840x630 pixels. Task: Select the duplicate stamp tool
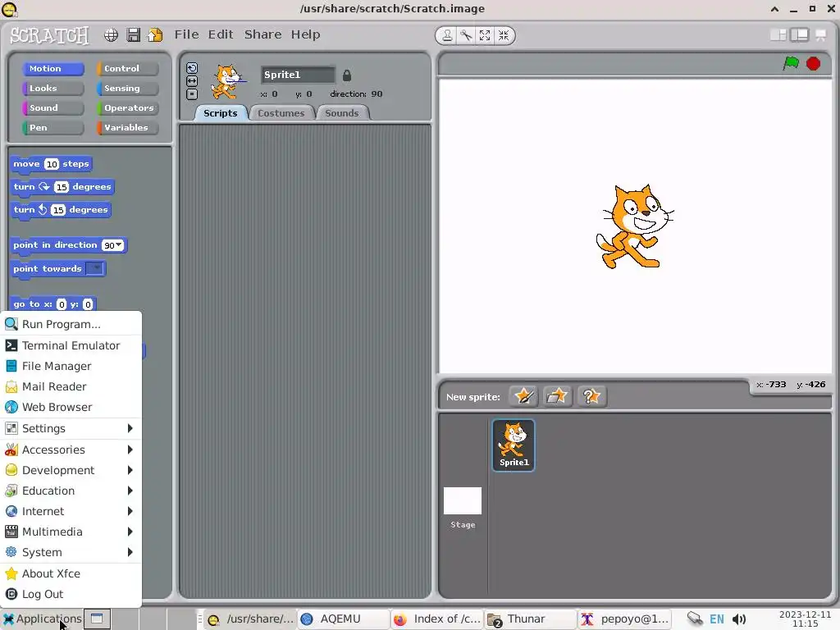pos(447,35)
